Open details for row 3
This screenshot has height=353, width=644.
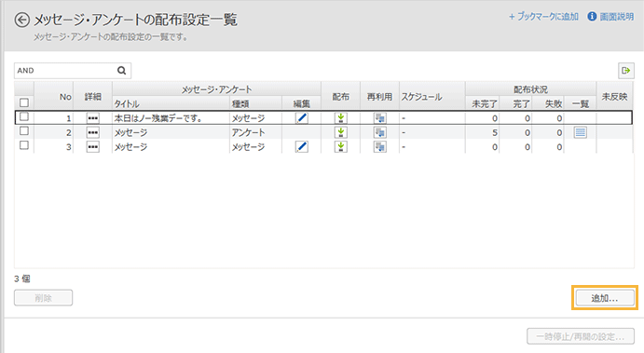pyautogui.click(x=93, y=147)
